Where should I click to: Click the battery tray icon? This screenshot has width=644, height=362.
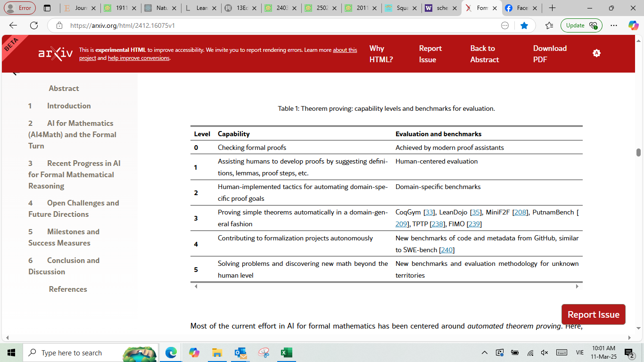click(515, 353)
